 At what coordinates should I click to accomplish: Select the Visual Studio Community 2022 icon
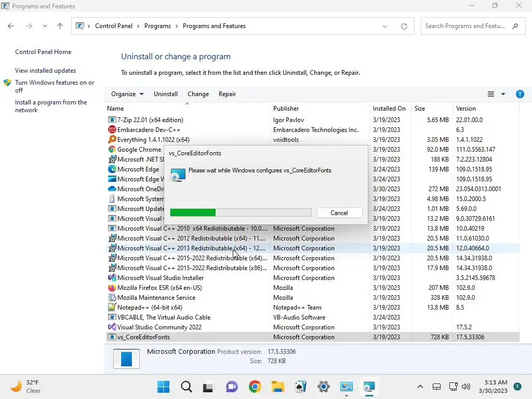(x=112, y=327)
